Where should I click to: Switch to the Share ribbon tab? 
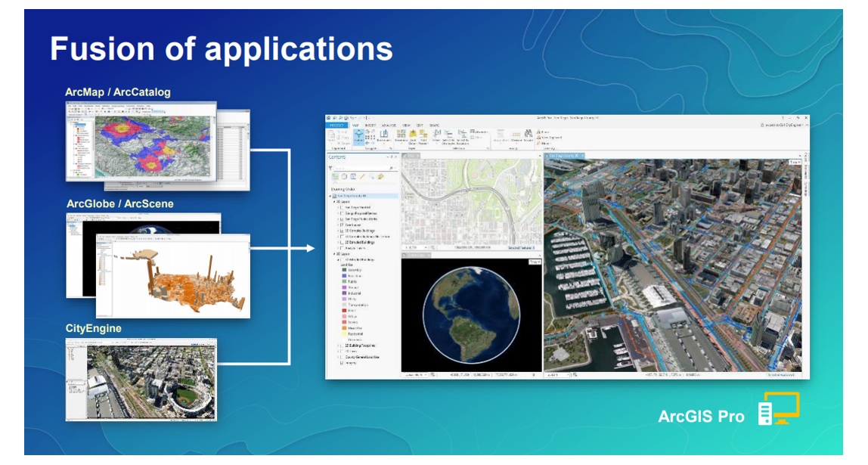click(435, 125)
